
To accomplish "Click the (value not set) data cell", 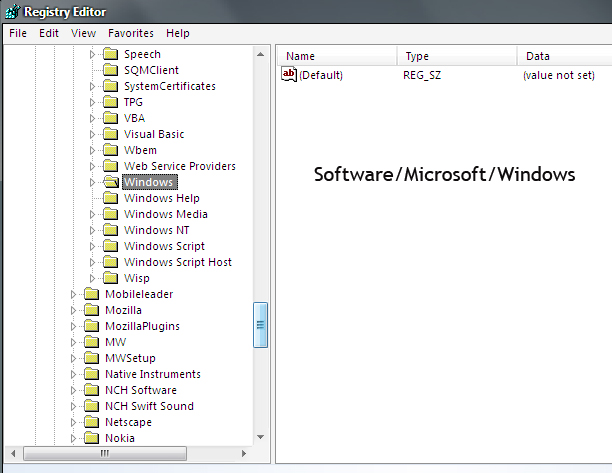I will (559, 75).
